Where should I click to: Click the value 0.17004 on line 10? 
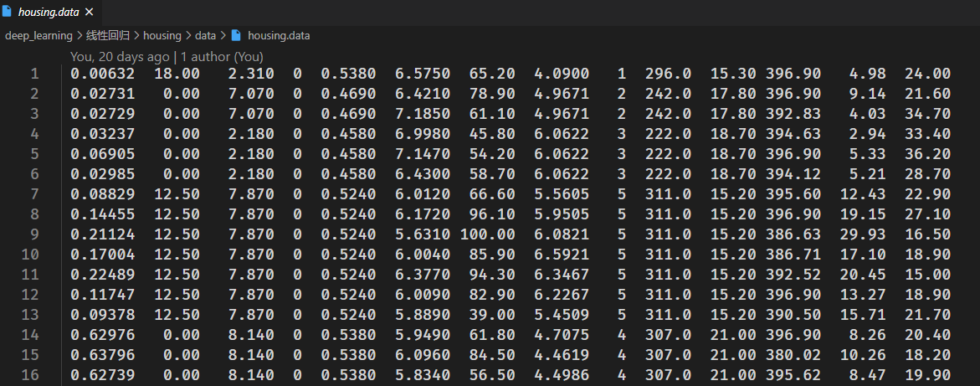pyautogui.click(x=102, y=254)
